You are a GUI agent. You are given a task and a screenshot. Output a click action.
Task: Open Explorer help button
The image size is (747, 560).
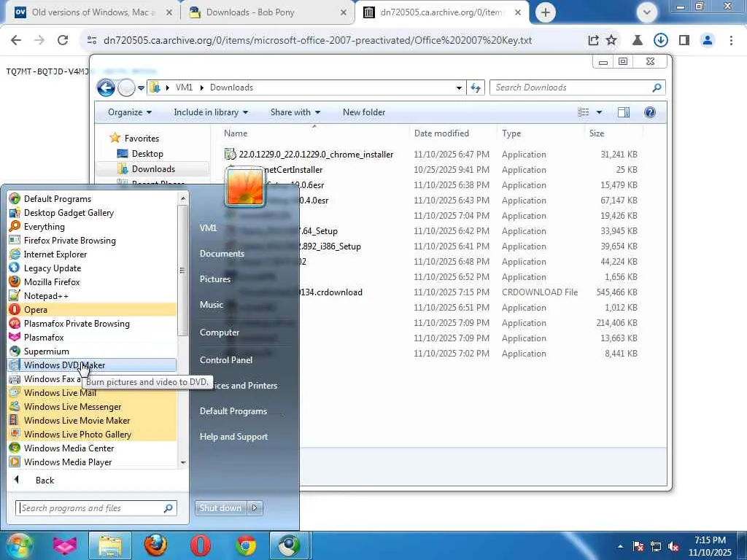tap(649, 112)
